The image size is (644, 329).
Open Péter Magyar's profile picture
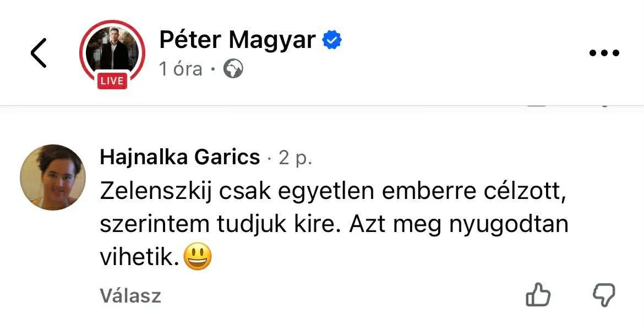[112, 50]
